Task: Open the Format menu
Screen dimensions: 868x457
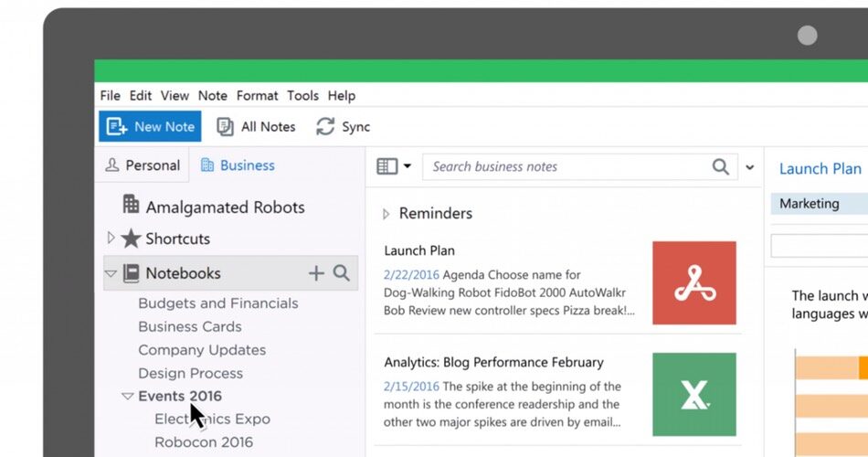Action: 257,95
